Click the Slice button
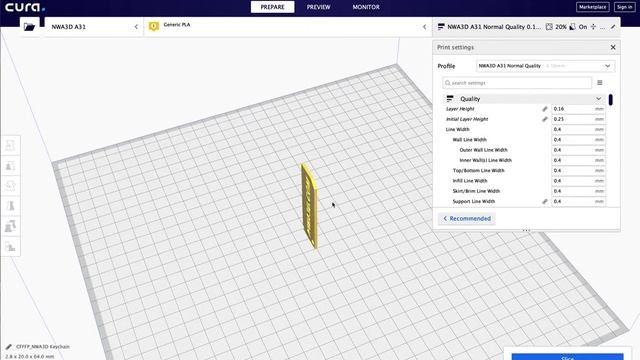Screen dimensions: 640x360 pos(567,357)
